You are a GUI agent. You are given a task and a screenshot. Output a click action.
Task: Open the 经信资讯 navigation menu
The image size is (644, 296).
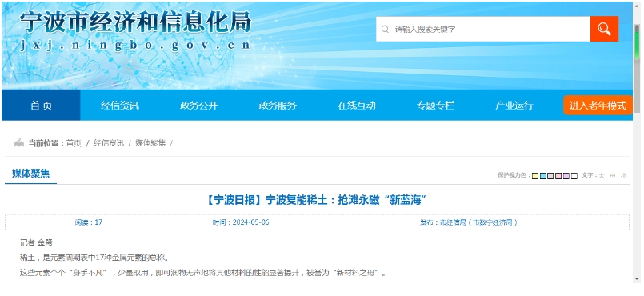click(x=120, y=106)
